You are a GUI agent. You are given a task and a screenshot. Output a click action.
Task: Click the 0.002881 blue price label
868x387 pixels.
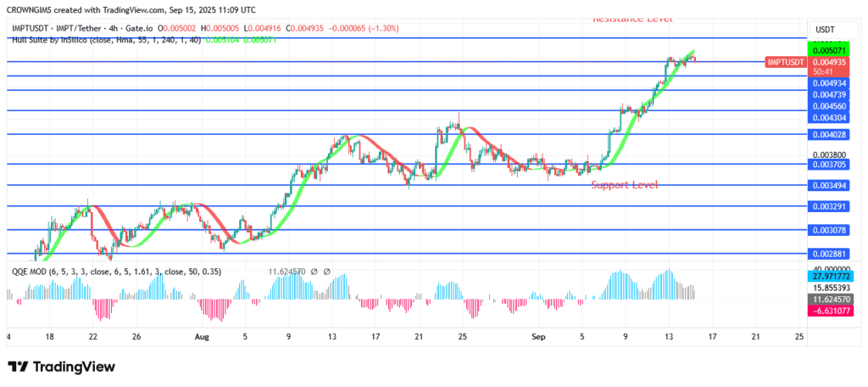831,254
